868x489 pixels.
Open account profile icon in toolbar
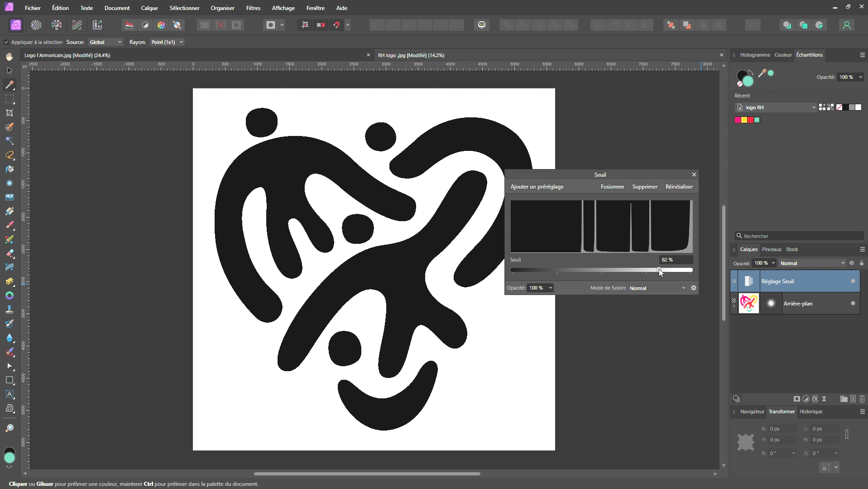pos(846,25)
